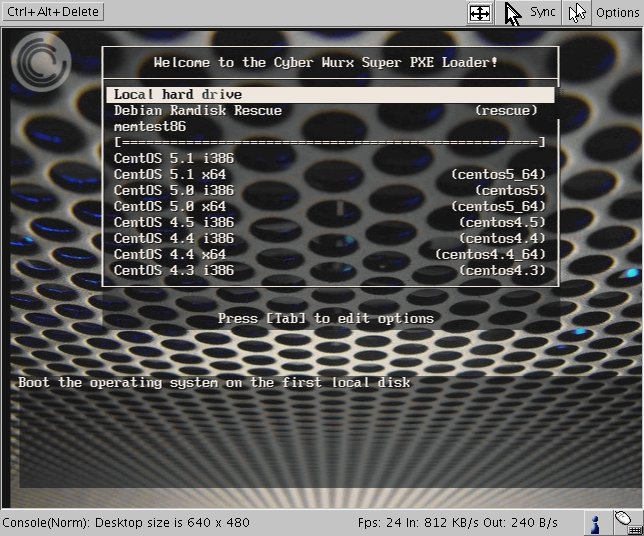Click the mouse/keyboard status icon
Screen dimensions: 644x536
coord(628,522)
